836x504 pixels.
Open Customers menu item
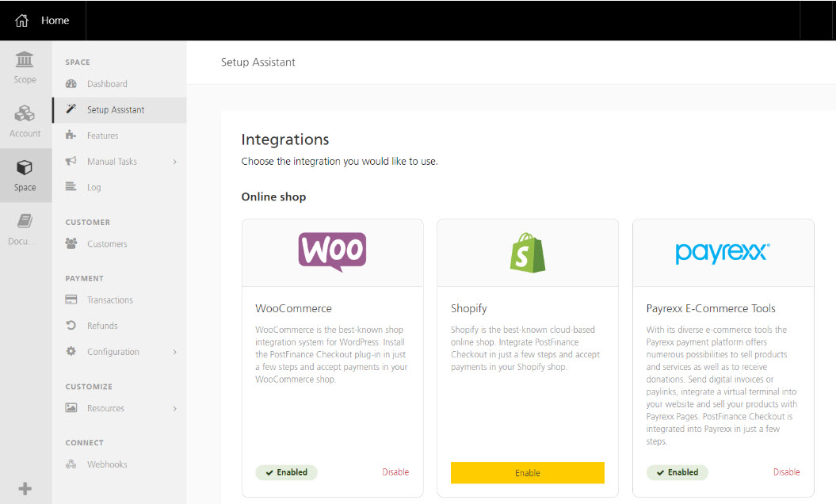coord(120,244)
